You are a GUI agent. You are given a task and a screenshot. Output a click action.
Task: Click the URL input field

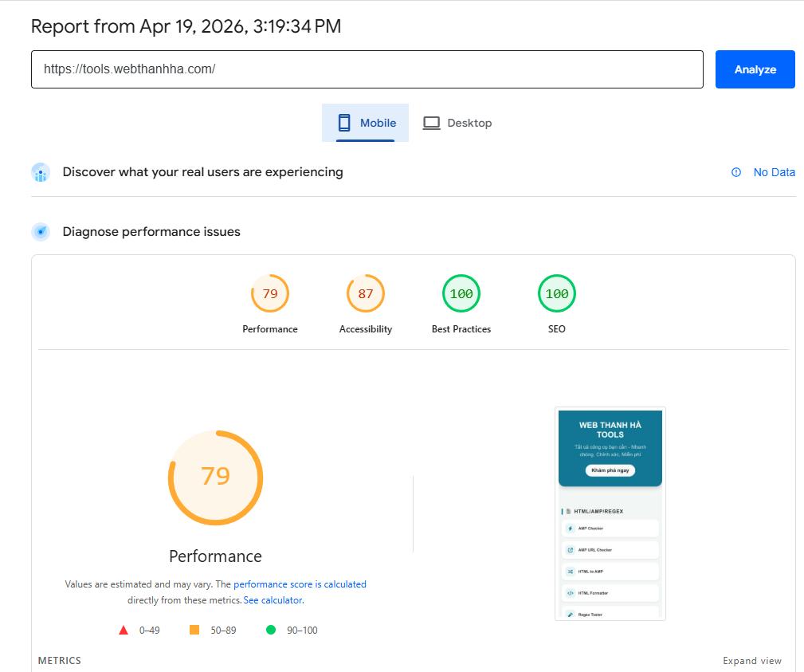click(367, 69)
